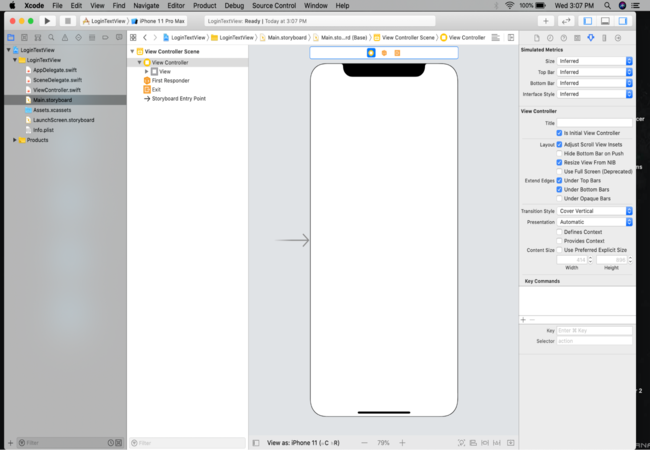The height and width of the screenshot is (450, 650).
Task: Open the Library with the plus button
Action: [x=546, y=21]
